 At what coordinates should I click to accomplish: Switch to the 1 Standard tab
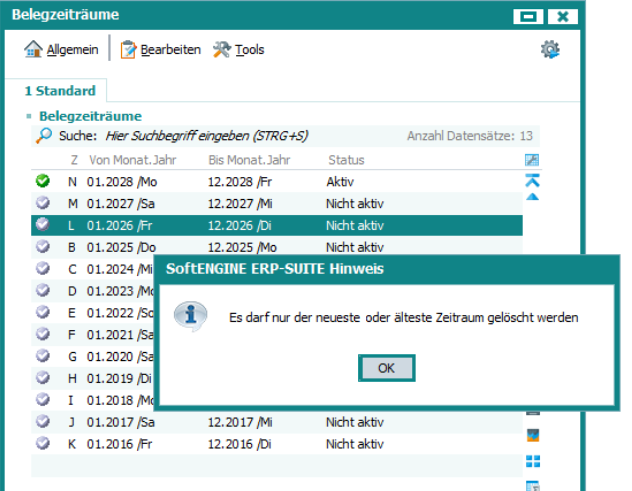60,91
